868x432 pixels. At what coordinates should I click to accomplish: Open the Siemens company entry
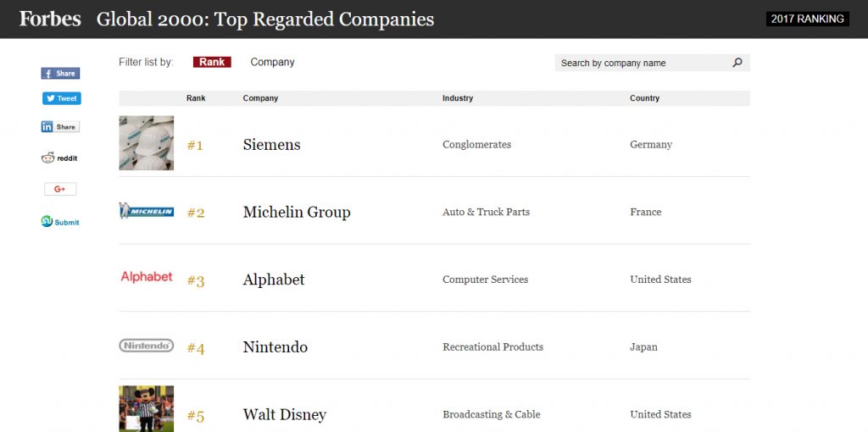coord(272,145)
